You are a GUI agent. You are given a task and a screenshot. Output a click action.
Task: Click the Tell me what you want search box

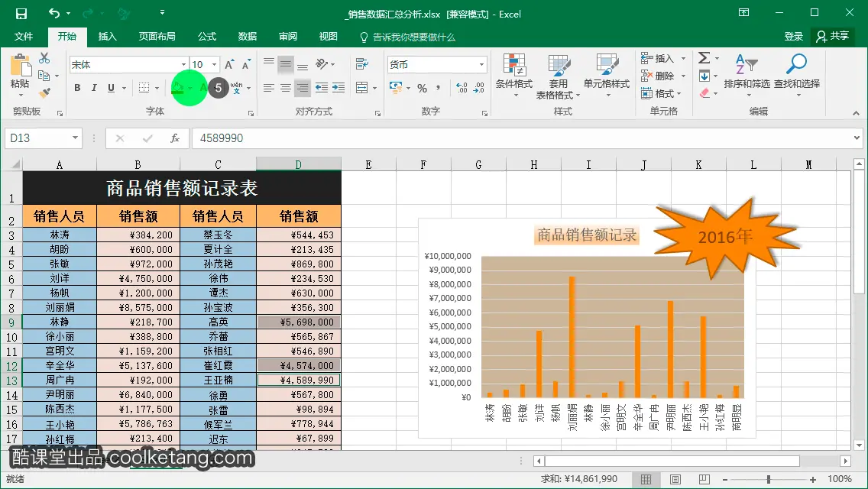407,37
